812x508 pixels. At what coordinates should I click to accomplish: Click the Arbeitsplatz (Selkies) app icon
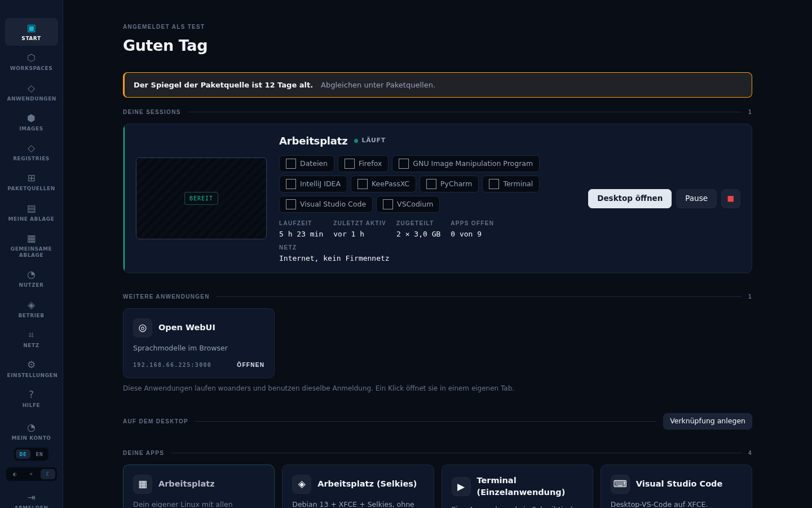click(302, 484)
